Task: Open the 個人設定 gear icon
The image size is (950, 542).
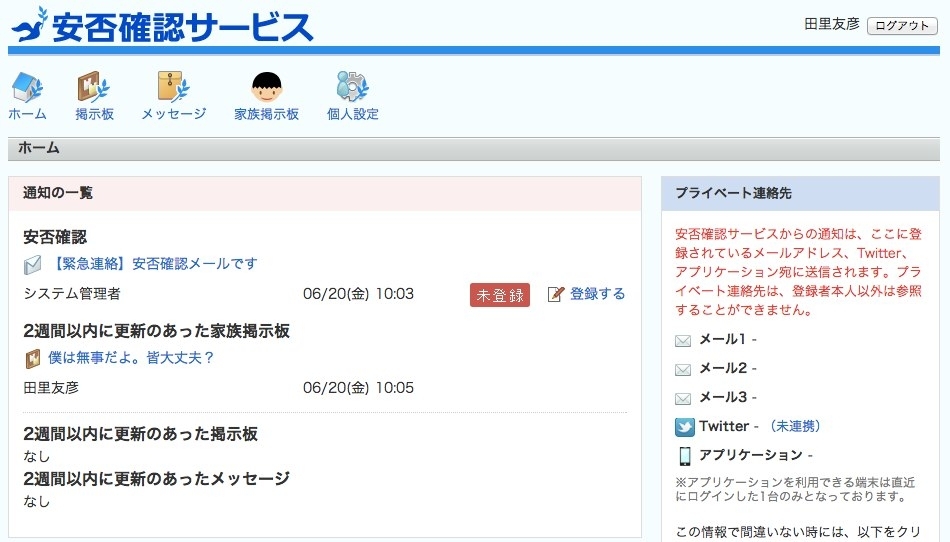Action: 352,87
